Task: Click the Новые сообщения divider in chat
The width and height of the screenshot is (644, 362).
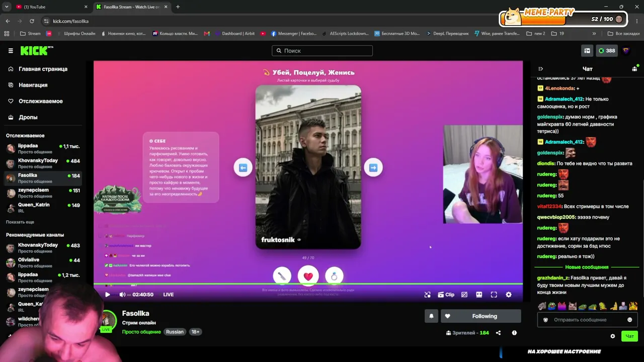Action: pos(587,267)
